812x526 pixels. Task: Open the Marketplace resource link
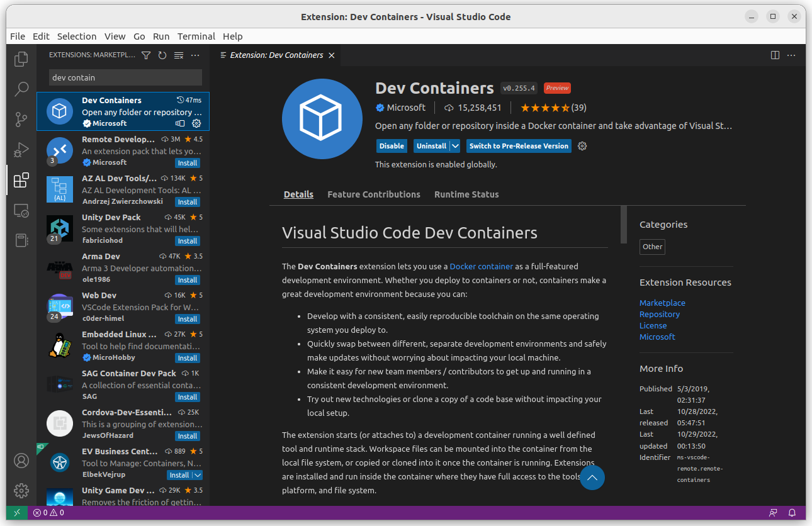click(x=662, y=303)
